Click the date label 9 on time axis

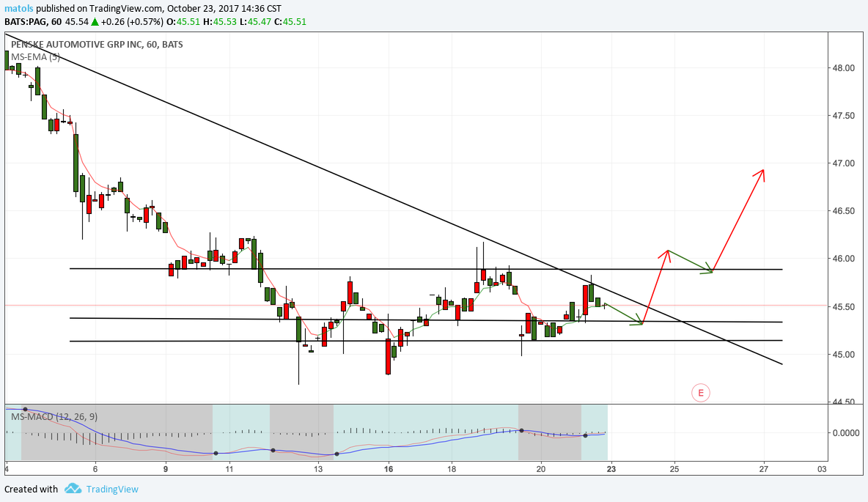click(x=166, y=469)
